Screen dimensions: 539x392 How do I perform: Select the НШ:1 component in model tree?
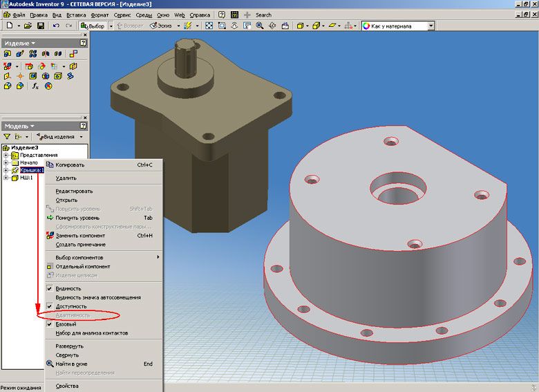pos(26,178)
